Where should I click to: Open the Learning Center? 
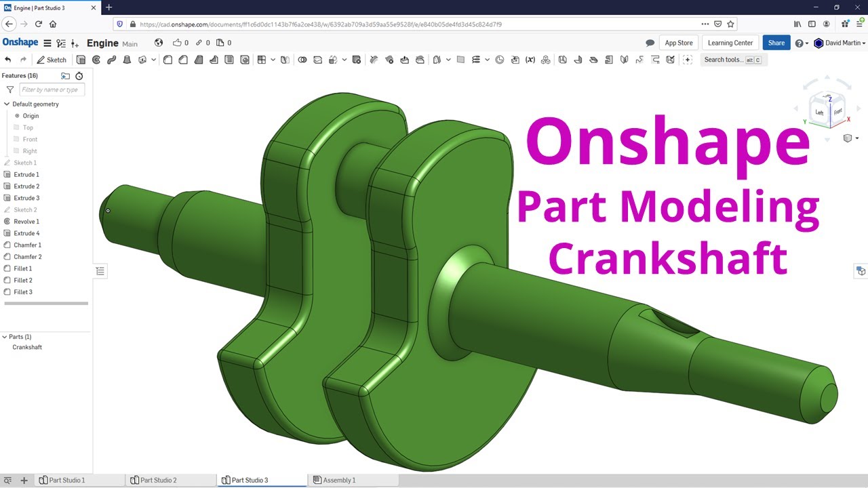tap(730, 43)
